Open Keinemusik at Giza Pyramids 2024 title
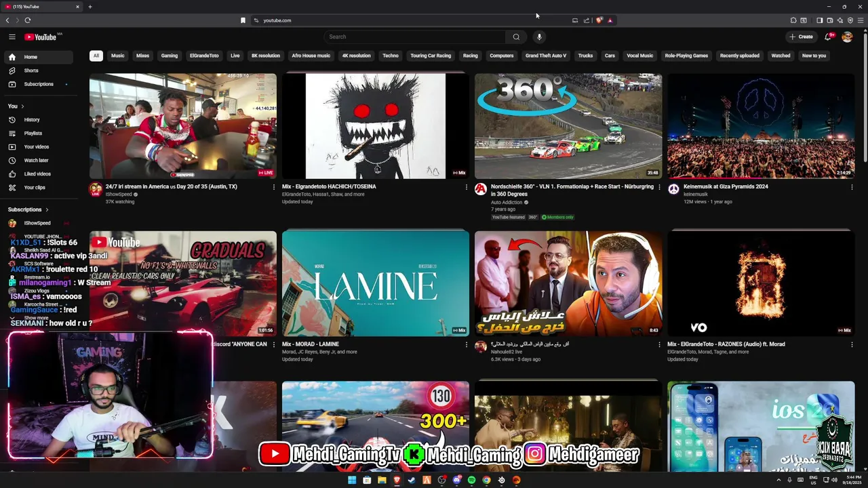Screen dimensions: 868x488 click(x=726, y=186)
